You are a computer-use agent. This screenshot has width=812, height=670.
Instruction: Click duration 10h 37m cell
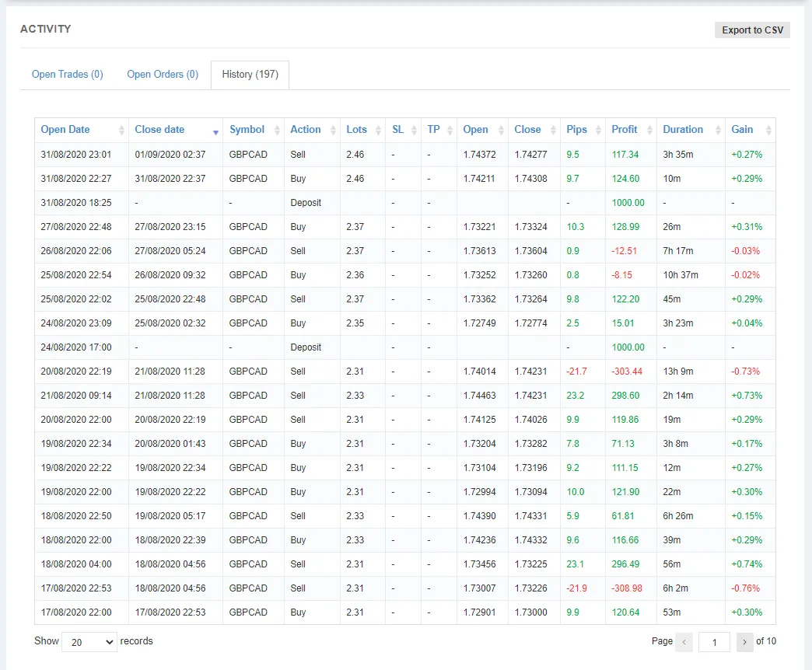[681, 274]
